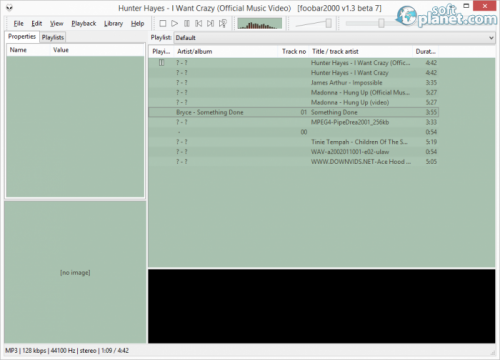The width and height of the screenshot is (500, 360).
Task: Select Bryce - Something Done row
Action: 293,112
